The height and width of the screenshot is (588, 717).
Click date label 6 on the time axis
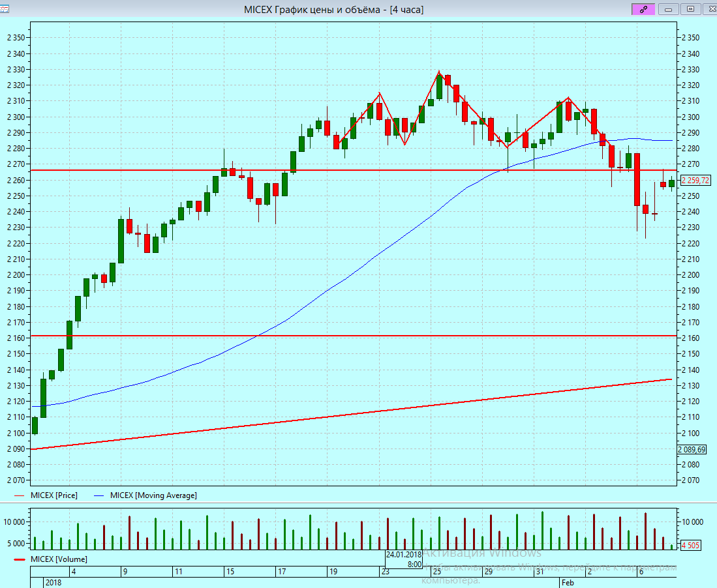641,572
